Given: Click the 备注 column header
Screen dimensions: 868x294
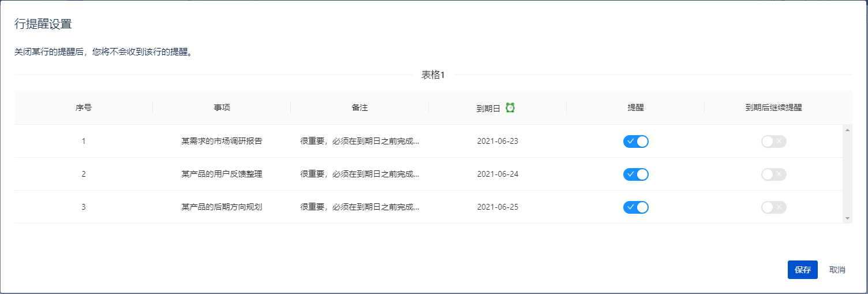Looking at the screenshot, I should [x=360, y=108].
